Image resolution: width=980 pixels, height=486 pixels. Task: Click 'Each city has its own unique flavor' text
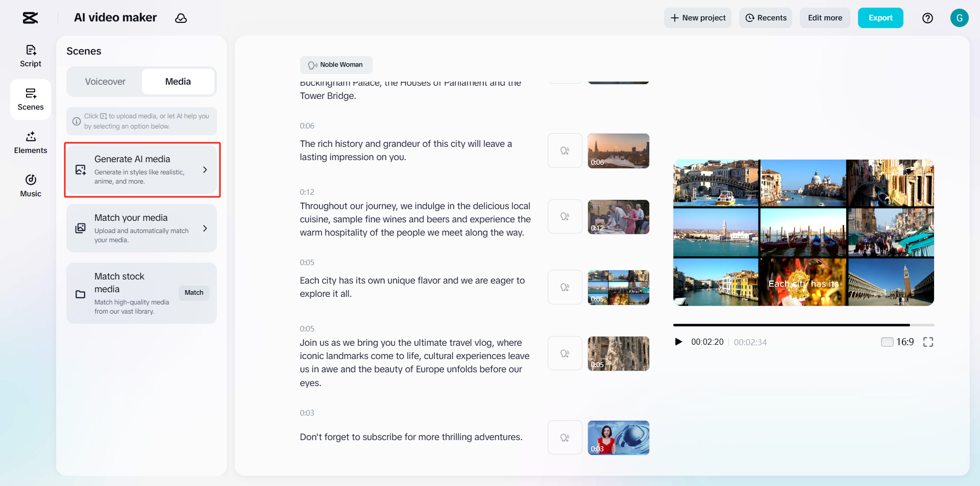tap(412, 287)
